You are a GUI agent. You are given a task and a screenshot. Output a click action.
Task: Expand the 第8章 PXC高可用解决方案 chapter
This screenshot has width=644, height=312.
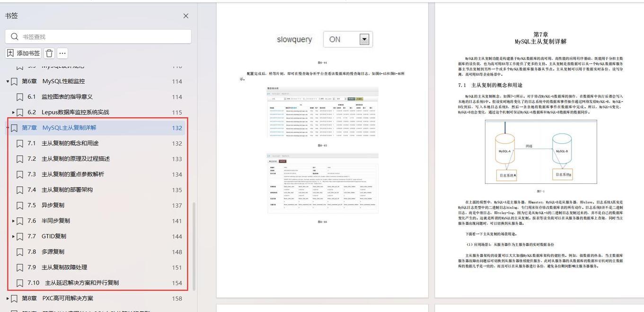point(8,298)
